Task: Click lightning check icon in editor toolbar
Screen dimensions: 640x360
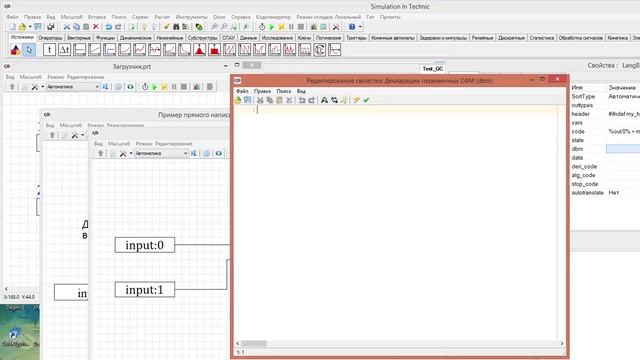Action: click(356, 100)
